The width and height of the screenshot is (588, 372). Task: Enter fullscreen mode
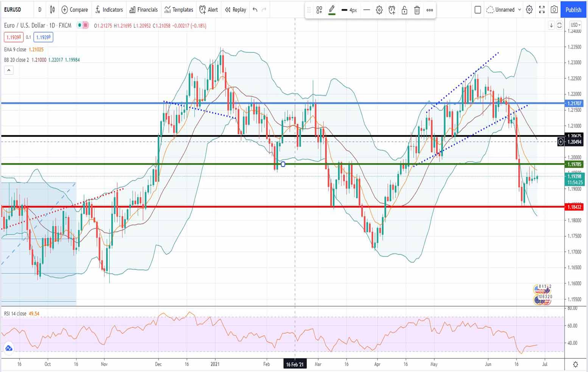(x=542, y=9)
